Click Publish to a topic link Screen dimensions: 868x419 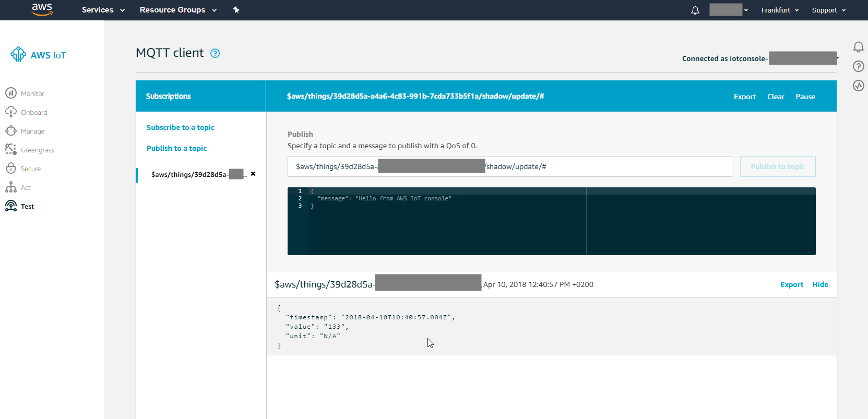176,148
